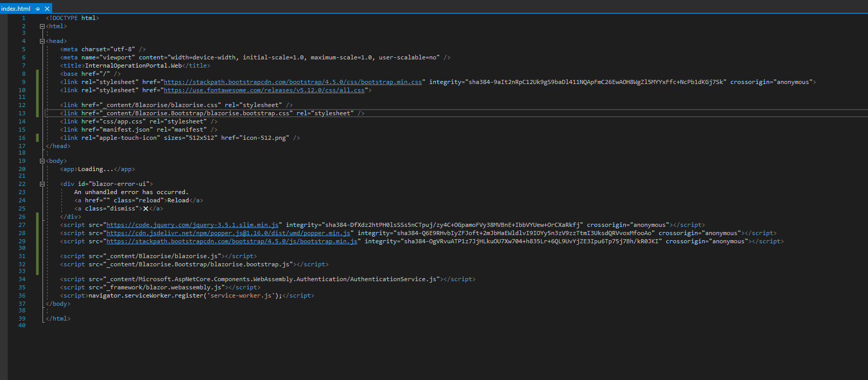868x380 pixels.
Task: Click the closing </div> tag on line 26
Action: coord(71,217)
